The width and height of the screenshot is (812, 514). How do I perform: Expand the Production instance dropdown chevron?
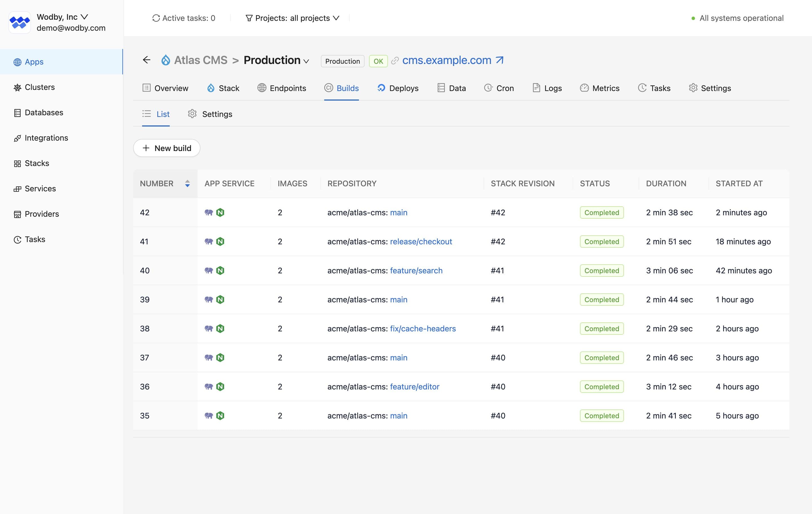[306, 61]
